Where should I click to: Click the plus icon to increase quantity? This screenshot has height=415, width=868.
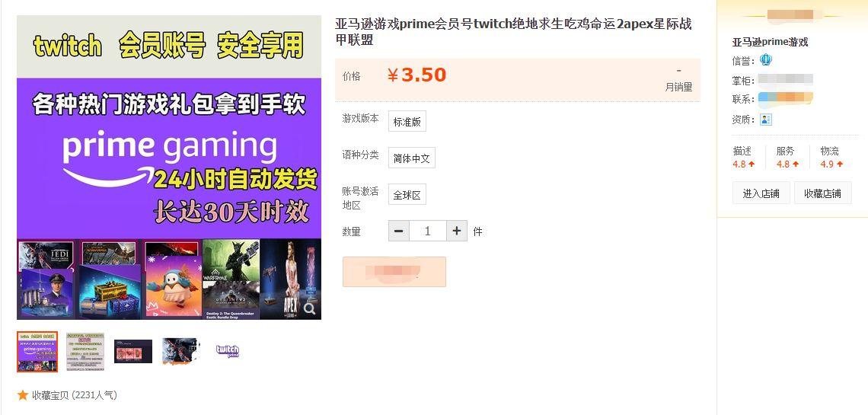[457, 231]
